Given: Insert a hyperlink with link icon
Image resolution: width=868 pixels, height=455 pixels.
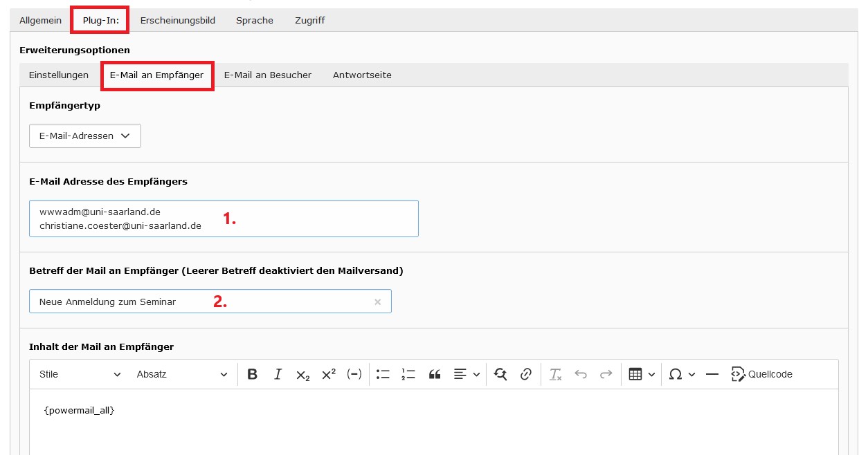Looking at the screenshot, I should 526,374.
